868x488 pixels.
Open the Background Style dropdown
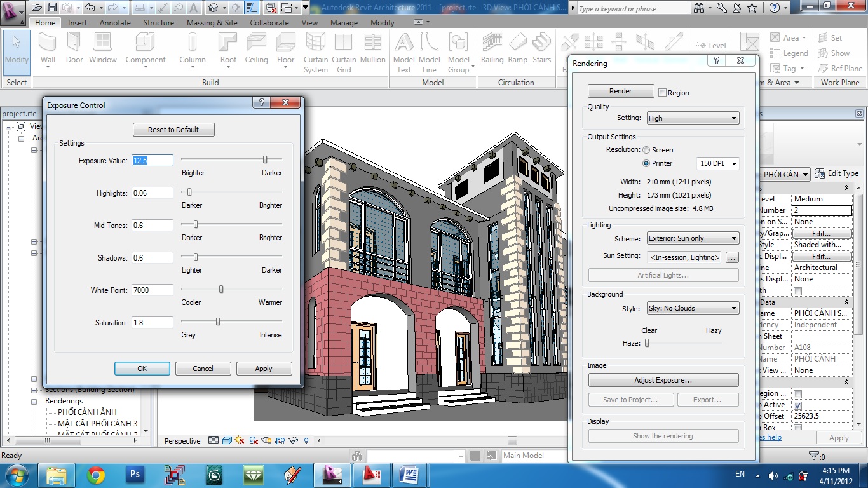(693, 308)
